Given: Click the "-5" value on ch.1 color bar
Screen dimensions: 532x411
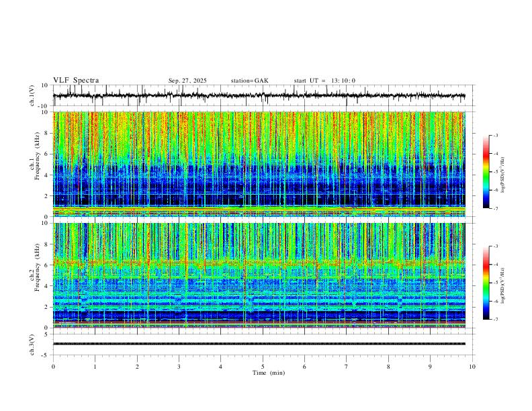Looking at the screenshot, I should click(495, 172).
